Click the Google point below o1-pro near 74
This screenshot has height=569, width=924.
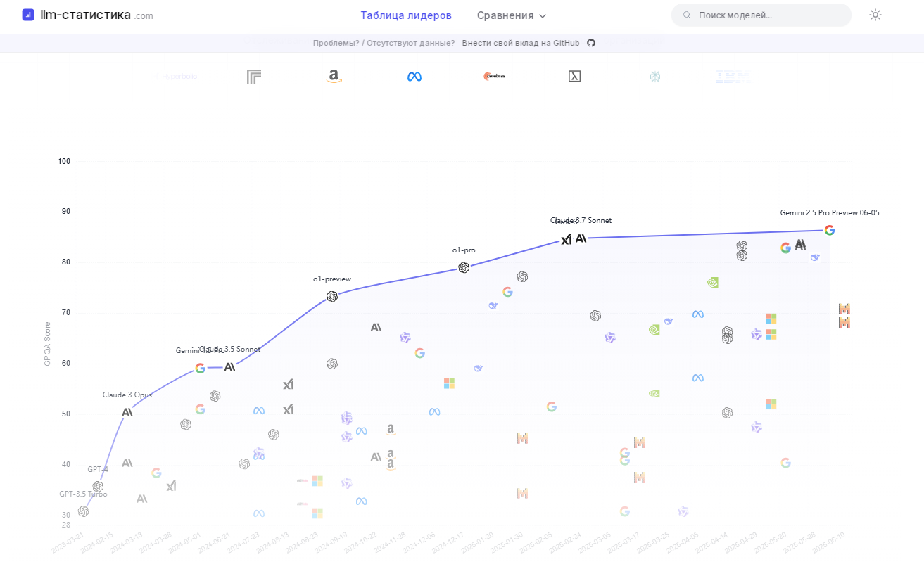507,292
